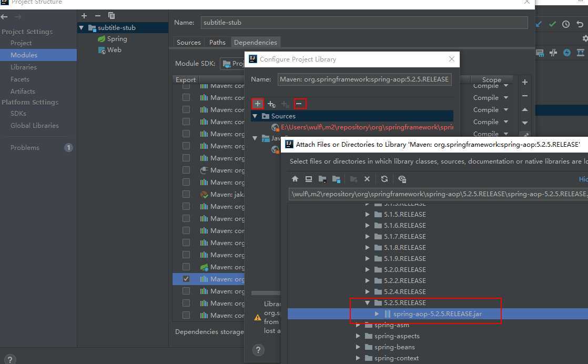
Task: Collapse the subtitle-stub module node
Action: 82,28
